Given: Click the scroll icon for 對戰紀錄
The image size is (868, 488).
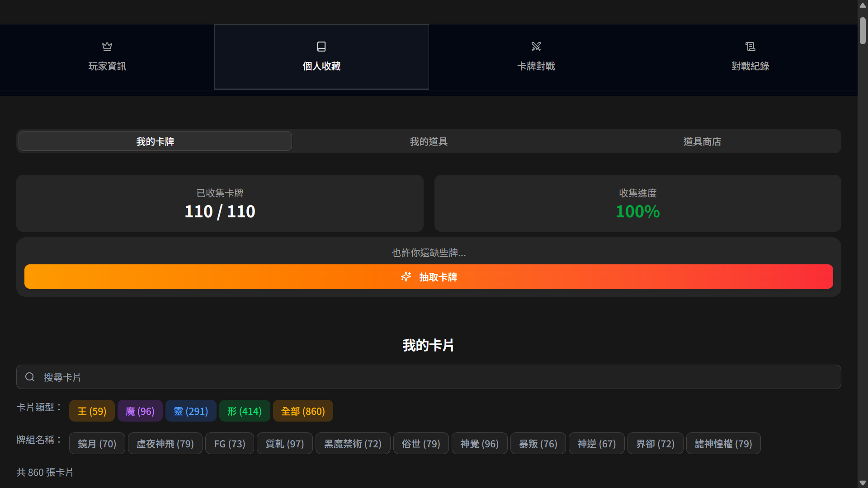Looking at the screenshot, I should pyautogui.click(x=750, y=47).
